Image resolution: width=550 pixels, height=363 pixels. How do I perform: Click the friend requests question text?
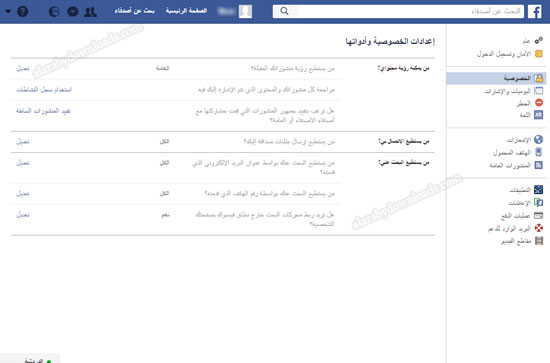[289, 142]
